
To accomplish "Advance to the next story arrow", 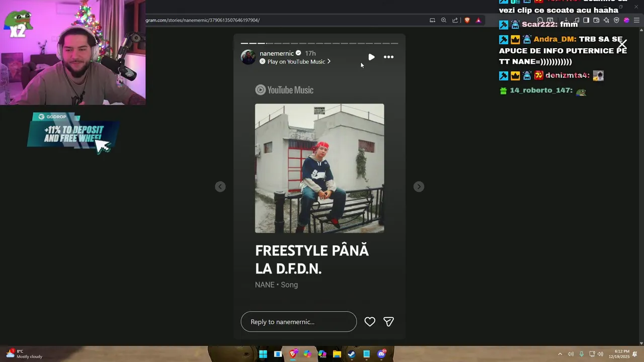I will (x=419, y=187).
